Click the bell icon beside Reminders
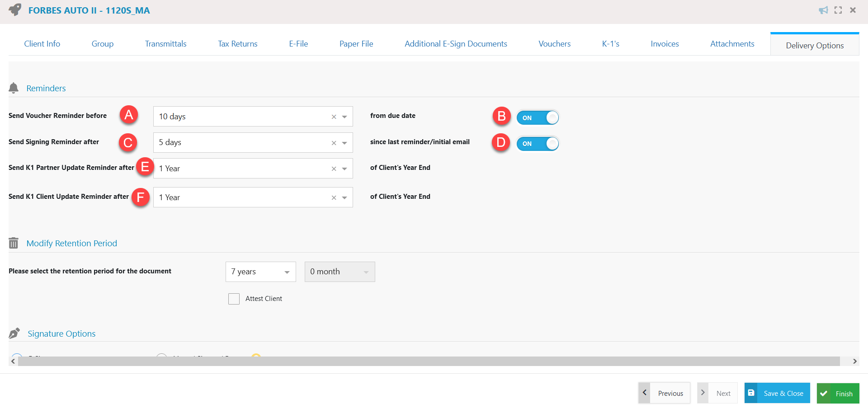868x413 pixels. 14,88
